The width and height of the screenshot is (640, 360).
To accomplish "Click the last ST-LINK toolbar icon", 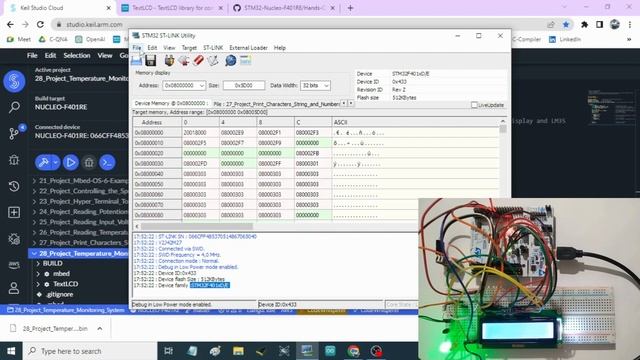I will (x=245, y=60).
